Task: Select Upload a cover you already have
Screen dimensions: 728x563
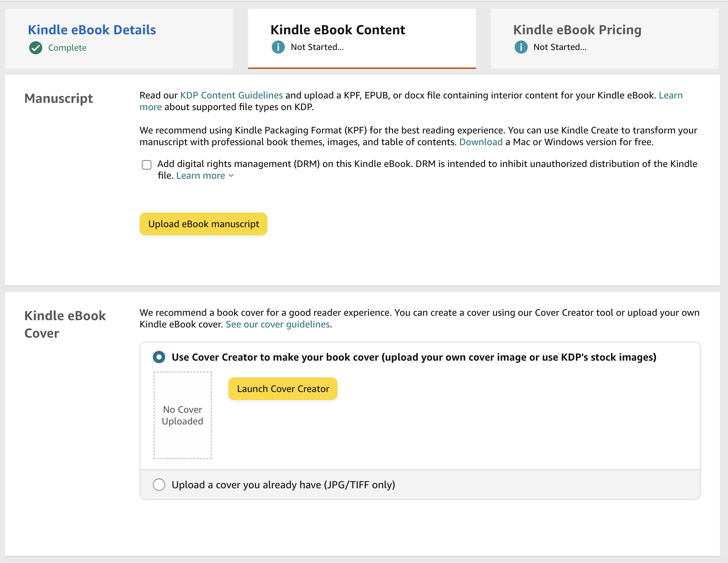Action: [x=159, y=485]
